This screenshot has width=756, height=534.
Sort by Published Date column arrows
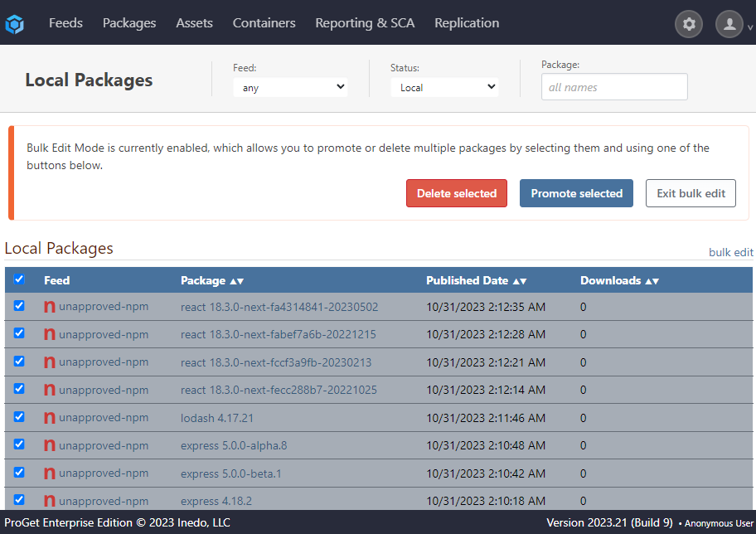(519, 281)
